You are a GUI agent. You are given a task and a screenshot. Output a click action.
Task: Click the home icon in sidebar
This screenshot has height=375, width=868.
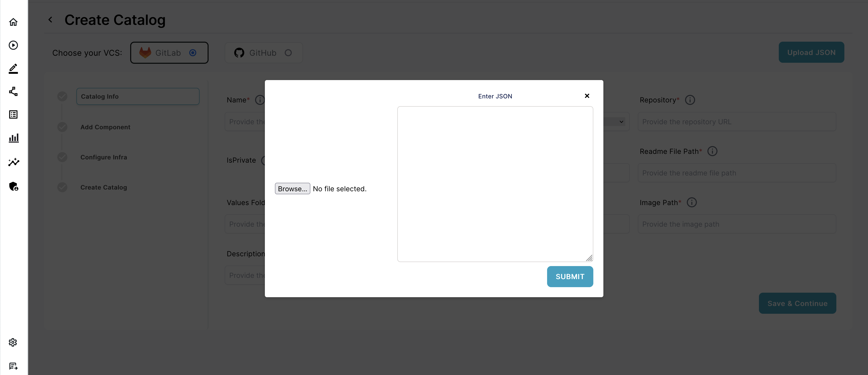point(13,21)
